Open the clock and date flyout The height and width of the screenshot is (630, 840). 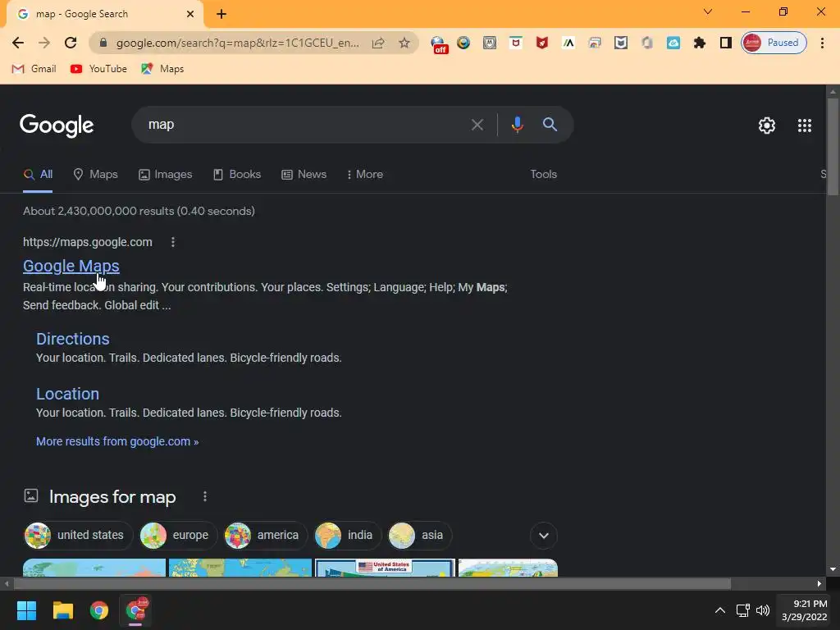pyautogui.click(x=804, y=610)
